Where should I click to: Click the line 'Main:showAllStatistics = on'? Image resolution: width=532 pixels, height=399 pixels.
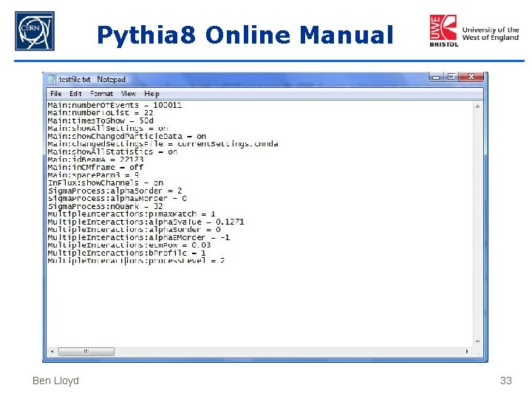click(112, 152)
